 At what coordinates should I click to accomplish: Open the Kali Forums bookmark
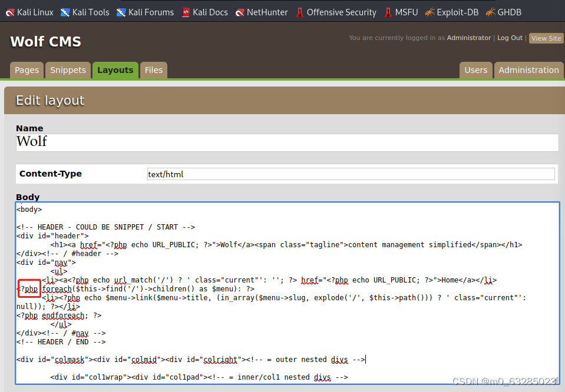pyautogui.click(x=145, y=12)
